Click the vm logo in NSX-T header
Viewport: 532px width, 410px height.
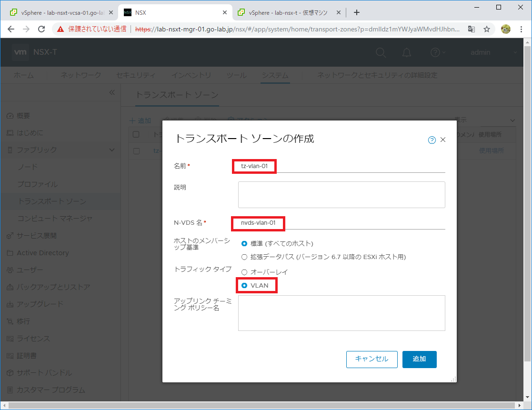point(20,52)
